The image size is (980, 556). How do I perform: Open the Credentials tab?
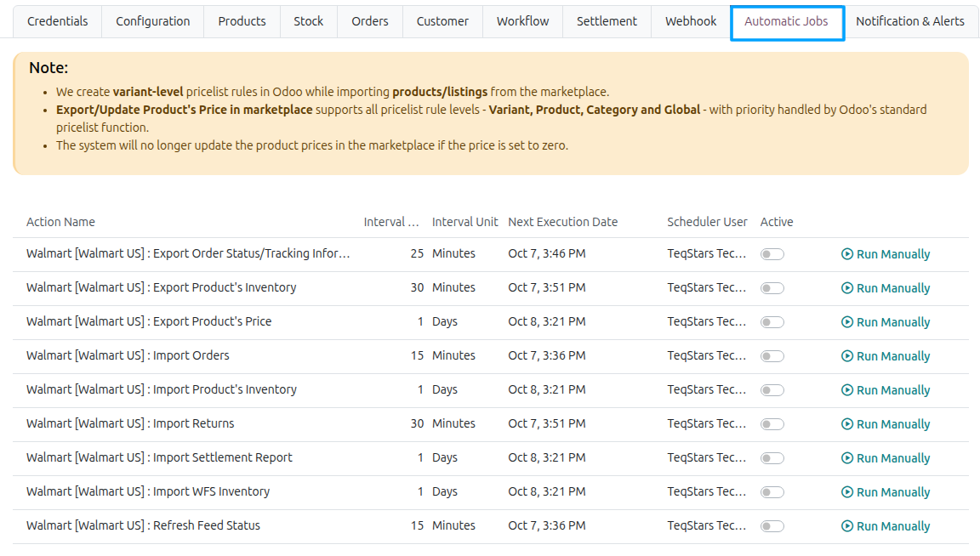58,21
